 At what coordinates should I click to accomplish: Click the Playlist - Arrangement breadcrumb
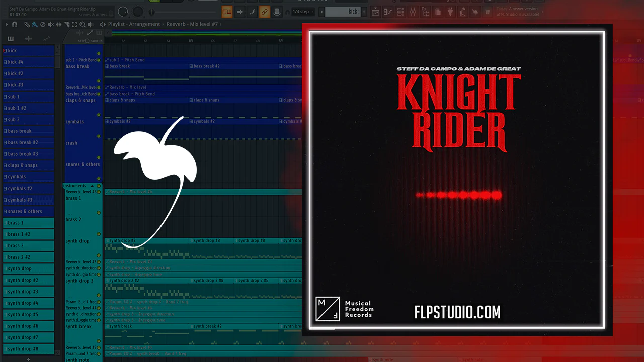coord(134,24)
